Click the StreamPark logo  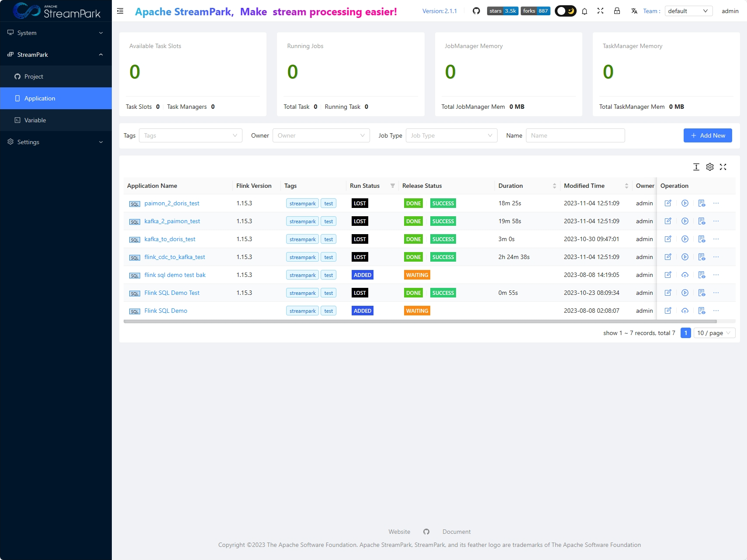coord(57,11)
